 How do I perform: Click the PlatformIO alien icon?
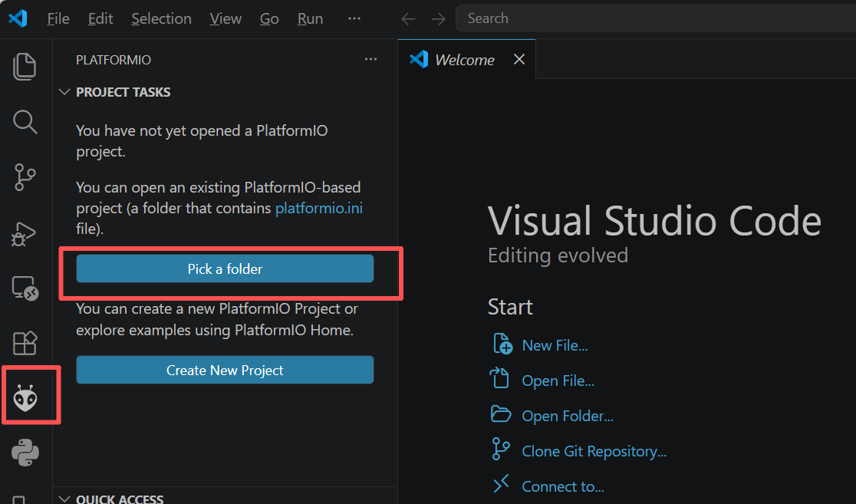point(26,397)
